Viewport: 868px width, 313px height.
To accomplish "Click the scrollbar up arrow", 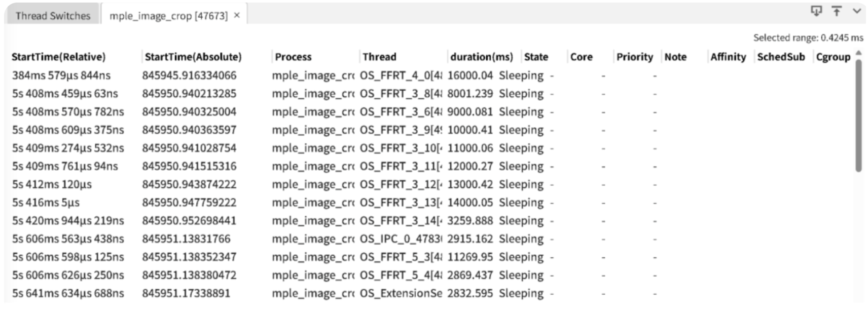I will pos(858,53).
